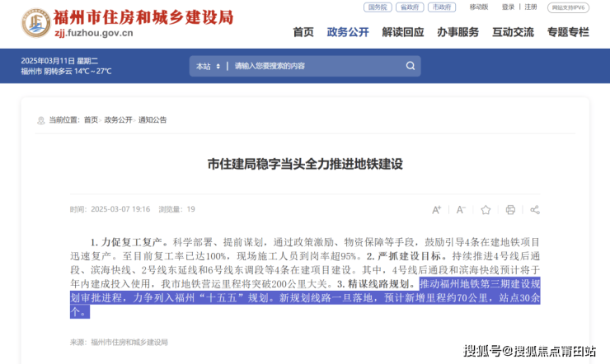Increase article font size with A+ icon

(x=437, y=209)
